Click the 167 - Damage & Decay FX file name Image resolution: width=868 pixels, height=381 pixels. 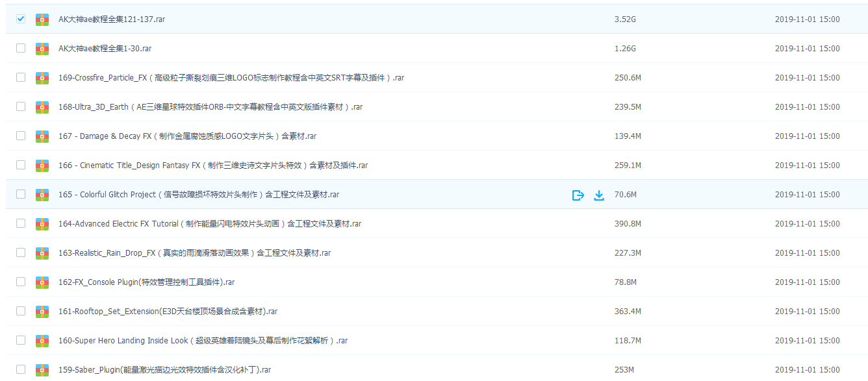188,136
